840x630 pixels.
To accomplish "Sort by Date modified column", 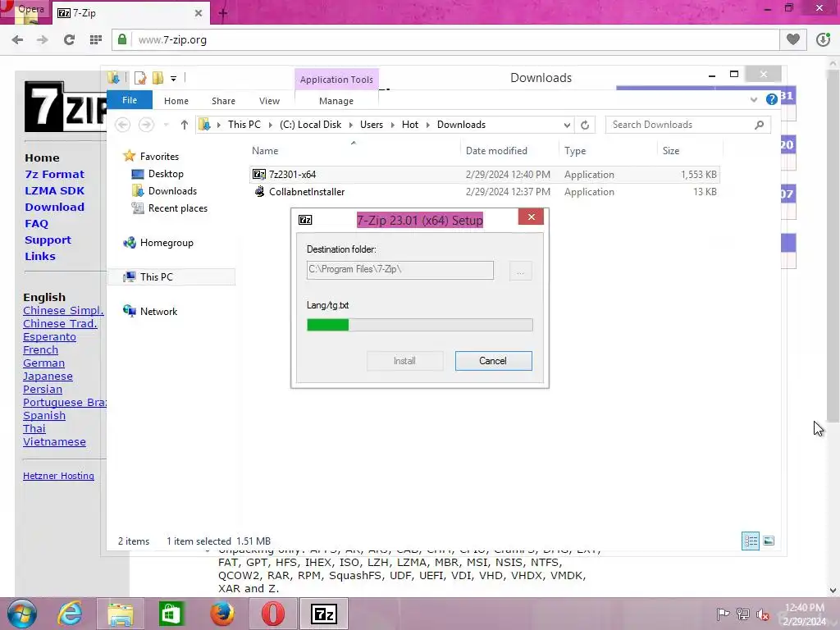I will point(496,151).
